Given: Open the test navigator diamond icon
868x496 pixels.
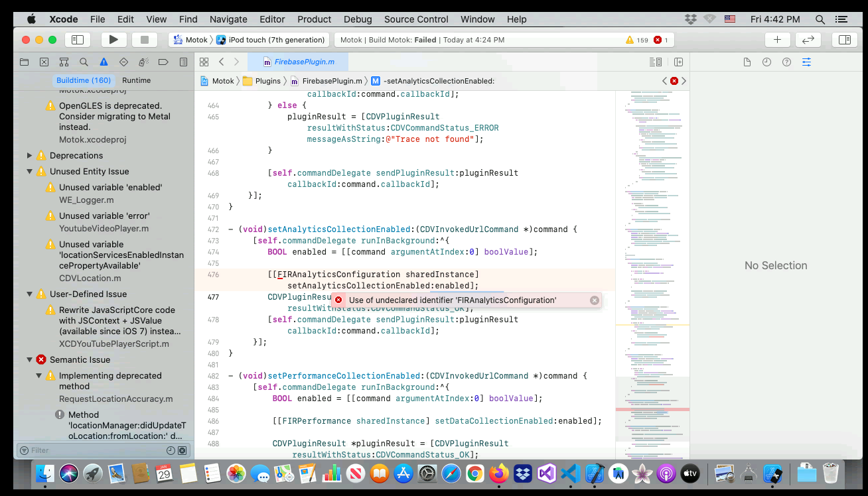Looking at the screenshot, I should (x=123, y=62).
